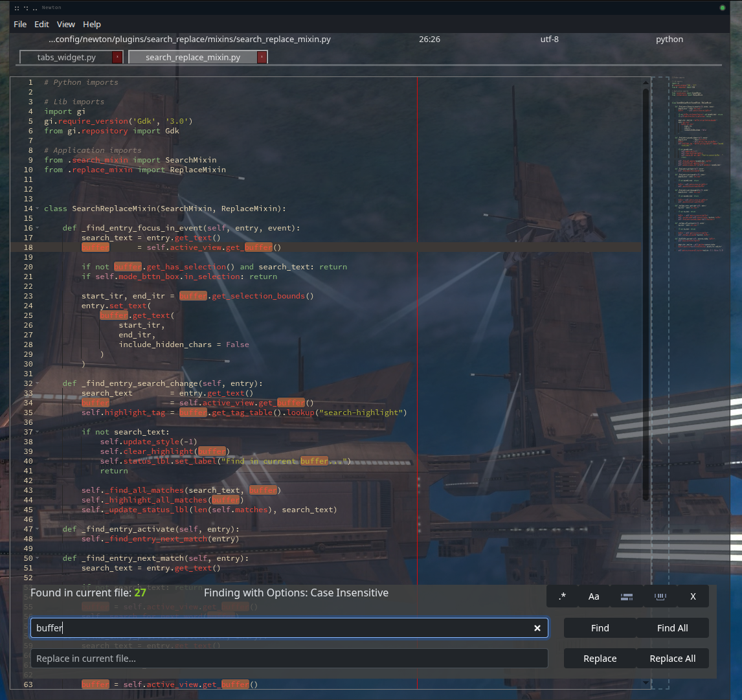Image resolution: width=742 pixels, height=700 pixels.
Task: Toggle whole word match icon
Action: pyautogui.click(x=660, y=596)
